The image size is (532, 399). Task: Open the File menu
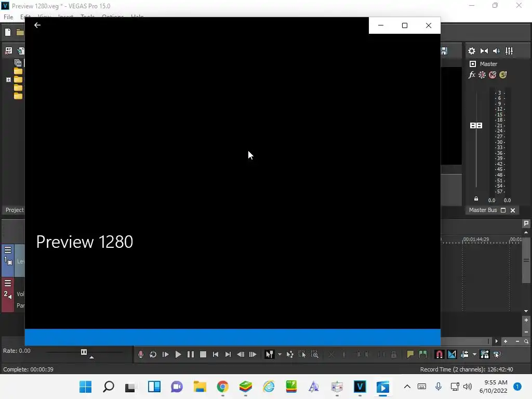click(8, 17)
